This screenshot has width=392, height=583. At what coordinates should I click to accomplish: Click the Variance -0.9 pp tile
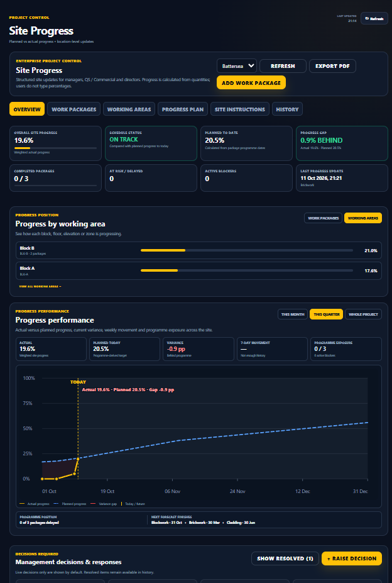tap(199, 349)
